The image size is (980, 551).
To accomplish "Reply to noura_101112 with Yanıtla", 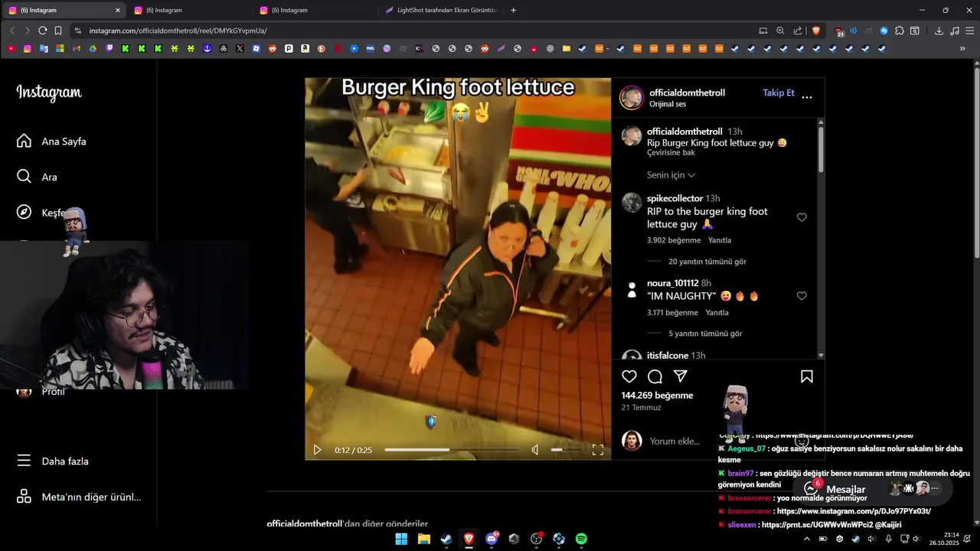I will click(x=717, y=312).
